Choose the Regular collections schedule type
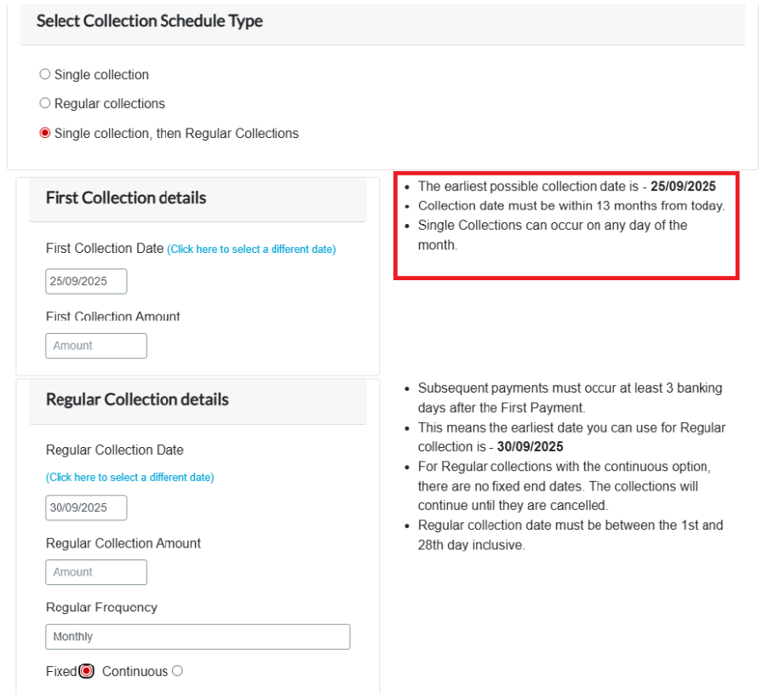 tap(45, 104)
